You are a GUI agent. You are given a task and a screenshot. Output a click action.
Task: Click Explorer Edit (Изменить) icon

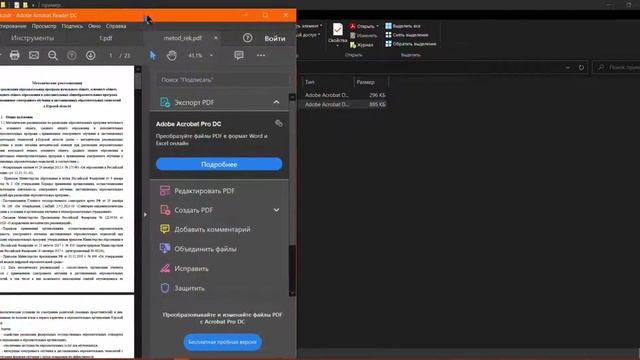coord(353,36)
